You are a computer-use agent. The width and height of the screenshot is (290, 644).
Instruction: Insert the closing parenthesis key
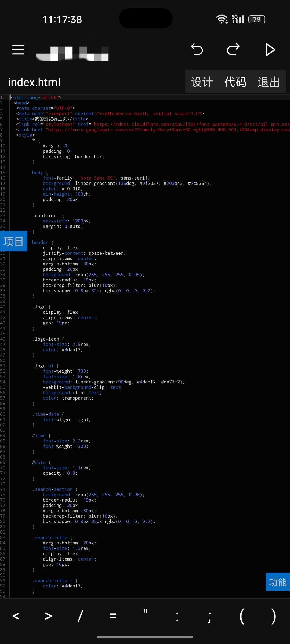pos(273,616)
